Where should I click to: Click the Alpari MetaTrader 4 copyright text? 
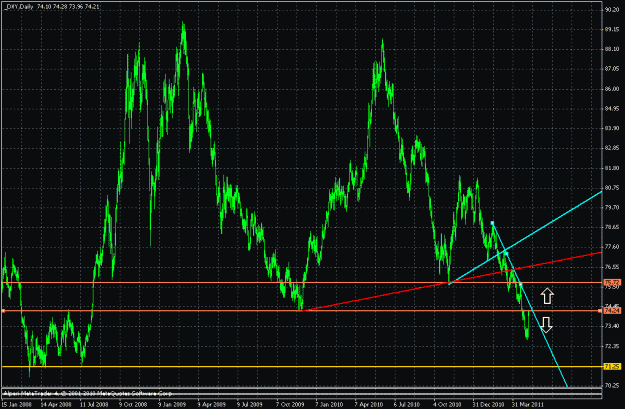tap(88, 394)
